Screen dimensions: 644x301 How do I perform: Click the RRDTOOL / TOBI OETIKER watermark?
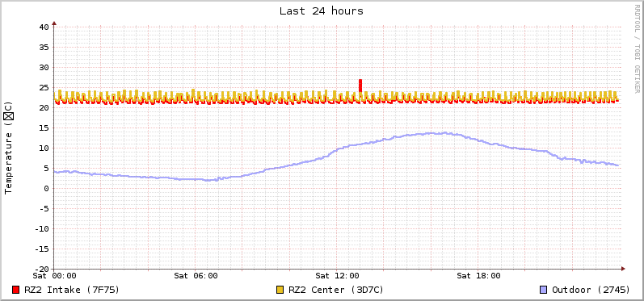tap(637, 48)
